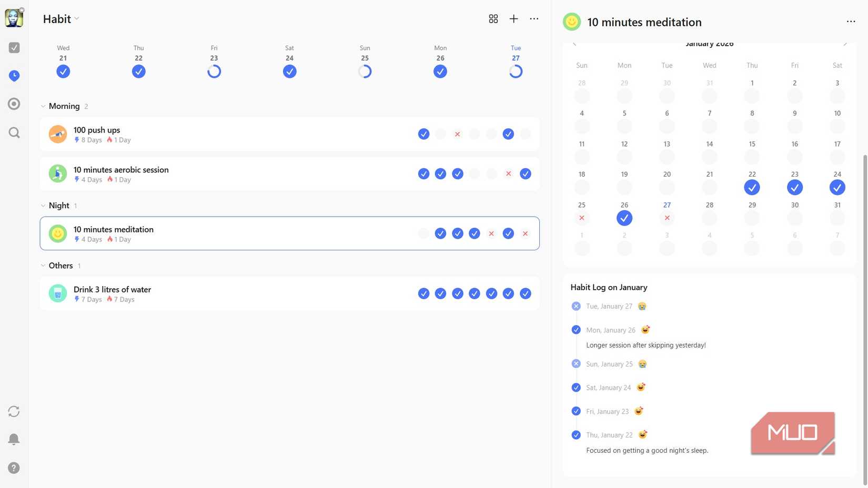The width and height of the screenshot is (868, 488).
Task: Collapse the Night habit section
Action: [43, 206]
